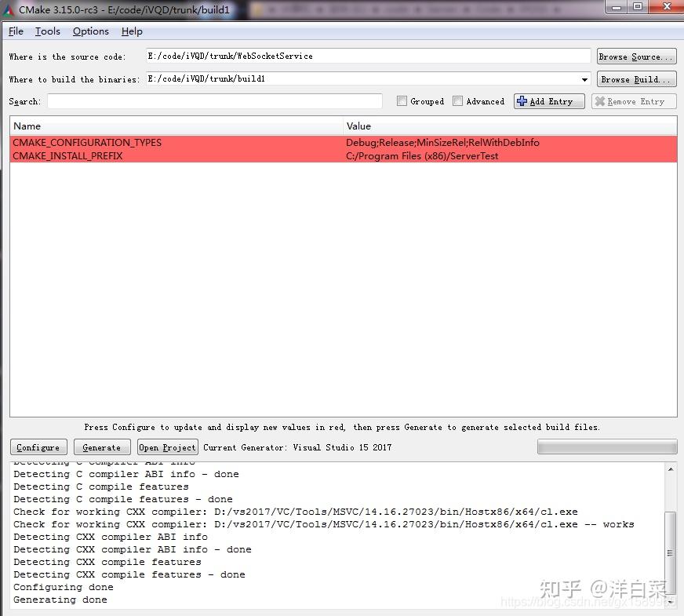Open the build directory dropdown arrow
684x616 pixels.
(583, 78)
